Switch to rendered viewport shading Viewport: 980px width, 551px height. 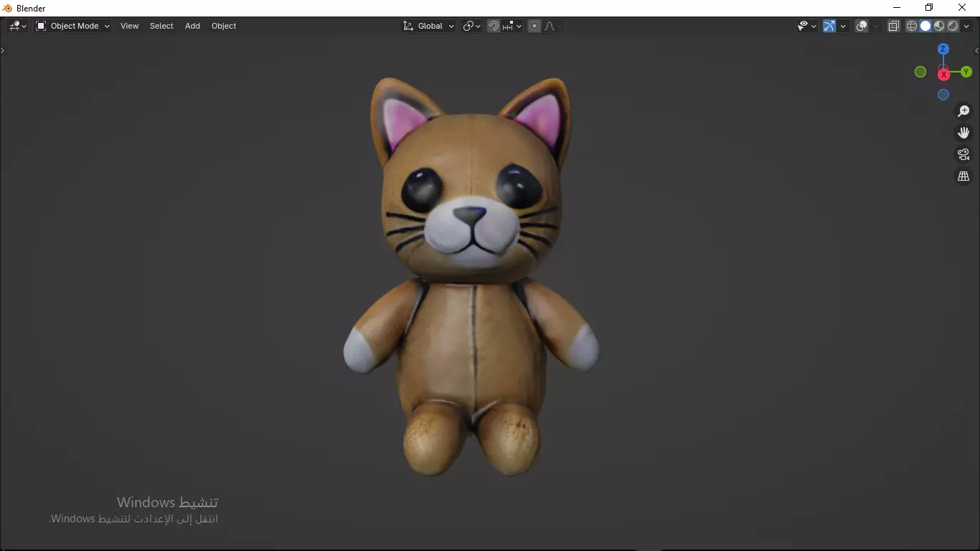[x=953, y=26]
